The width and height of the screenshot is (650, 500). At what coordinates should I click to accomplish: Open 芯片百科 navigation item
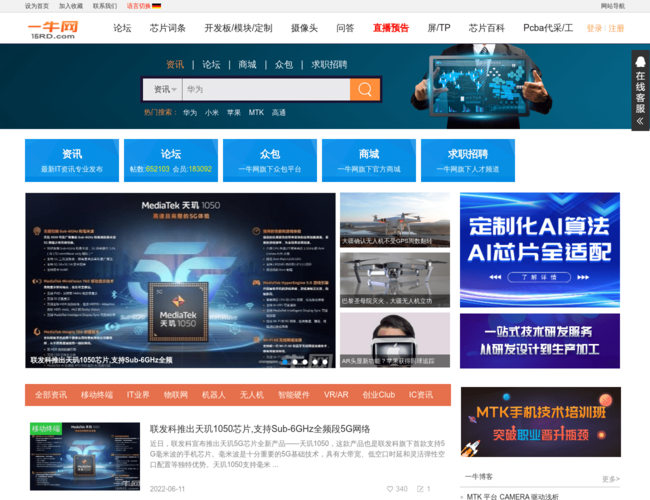487,28
